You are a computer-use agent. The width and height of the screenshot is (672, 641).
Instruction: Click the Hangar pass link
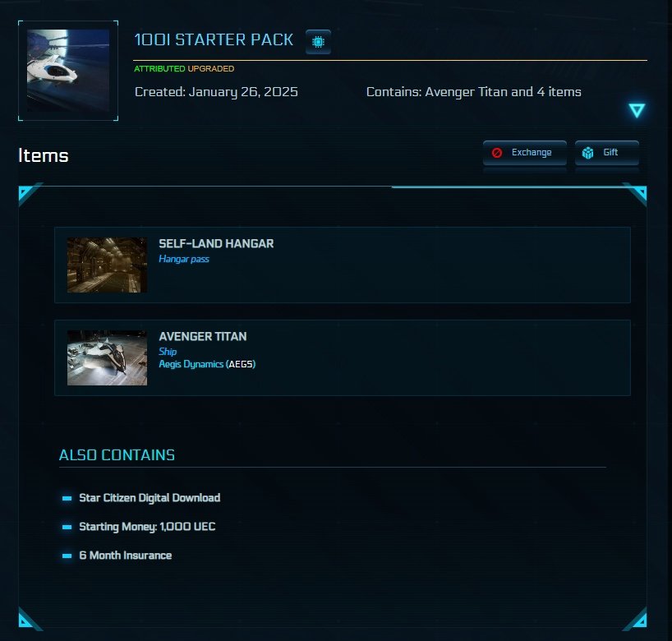pos(184,259)
